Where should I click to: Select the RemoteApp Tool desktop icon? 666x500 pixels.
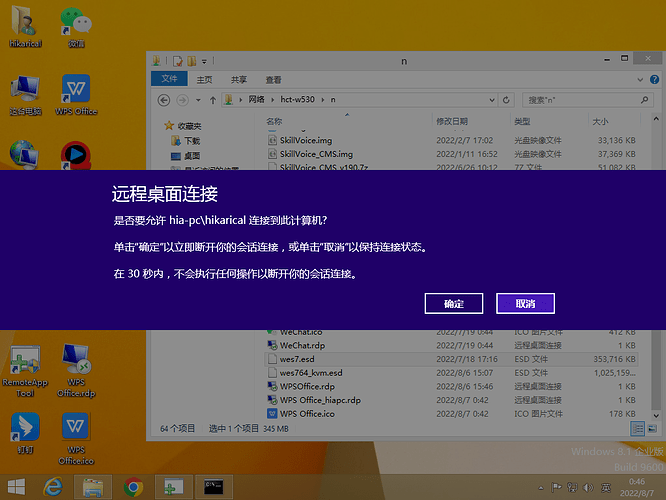point(25,371)
